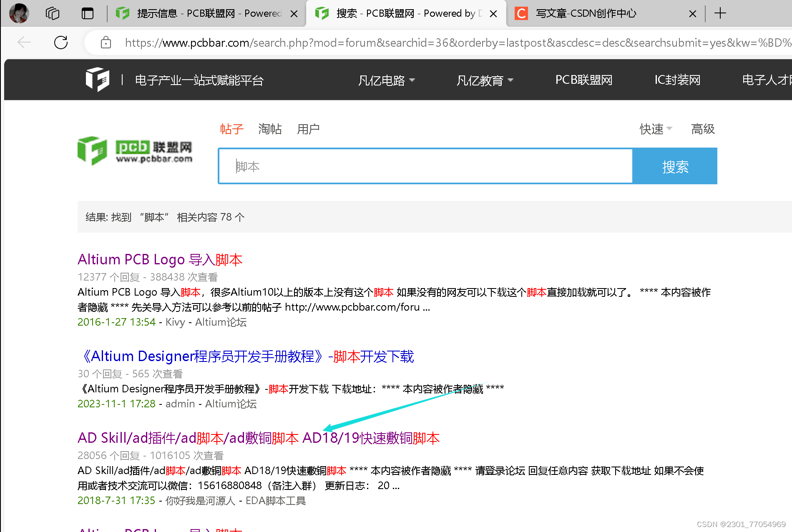Viewport: 792px width, 532px height.
Task: Click author admin link
Action: pyautogui.click(x=180, y=404)
